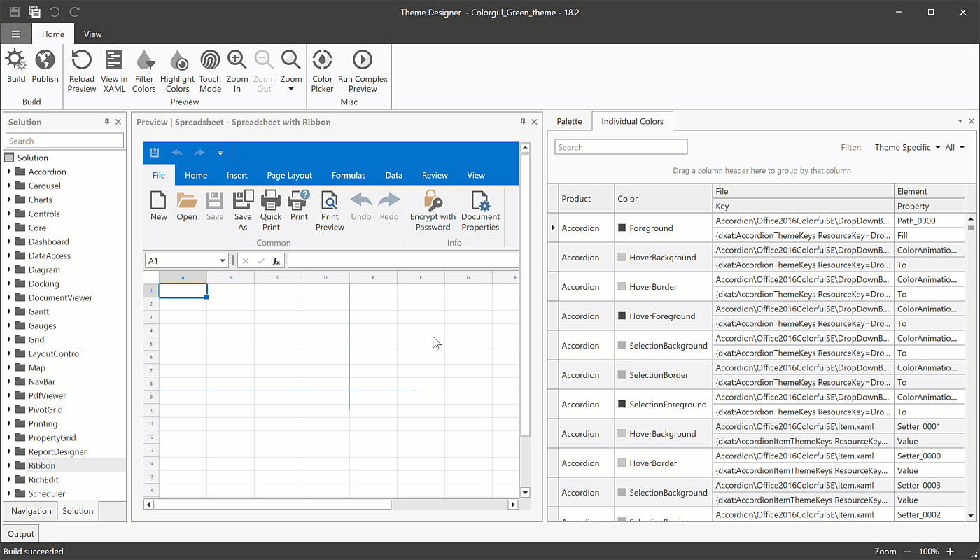Open the Palette tab
Viewport: 980px width, 560px height.
coord(569,120)
